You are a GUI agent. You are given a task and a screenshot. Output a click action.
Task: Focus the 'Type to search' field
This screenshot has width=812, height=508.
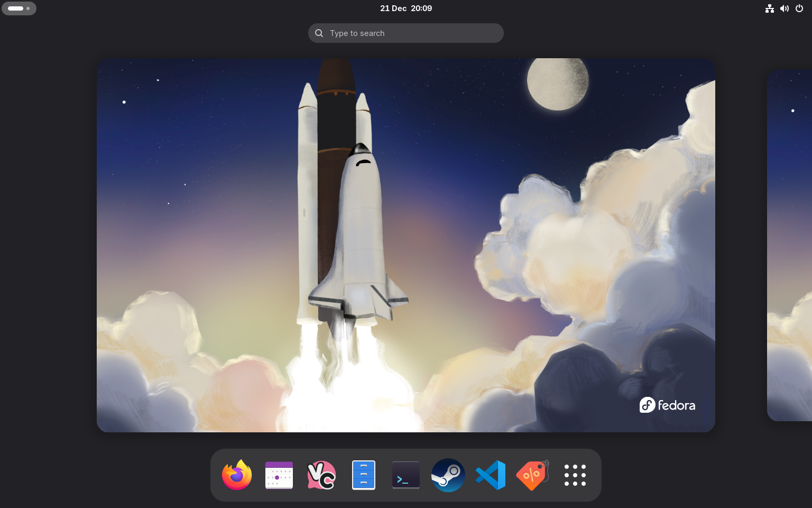[412, 33]
